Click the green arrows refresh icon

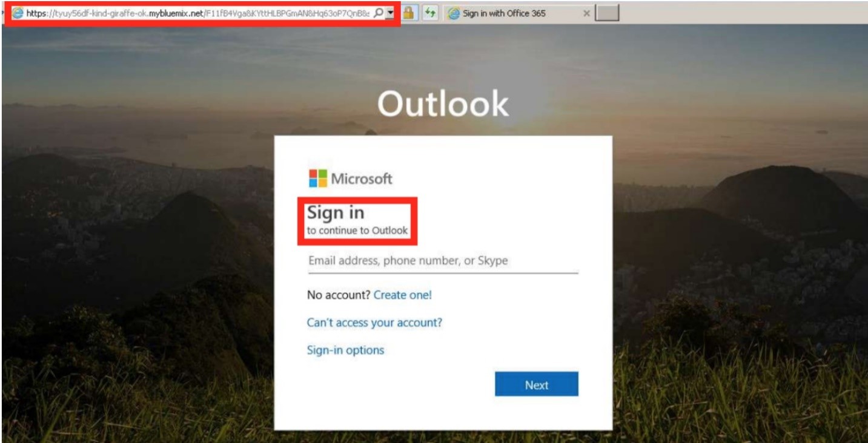pos(429,13)
